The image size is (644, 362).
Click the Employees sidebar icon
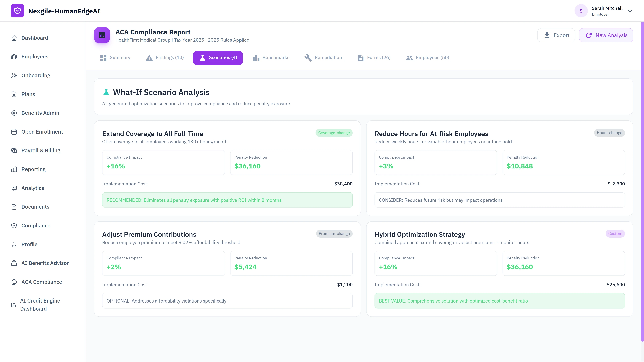tap(14, 56)
